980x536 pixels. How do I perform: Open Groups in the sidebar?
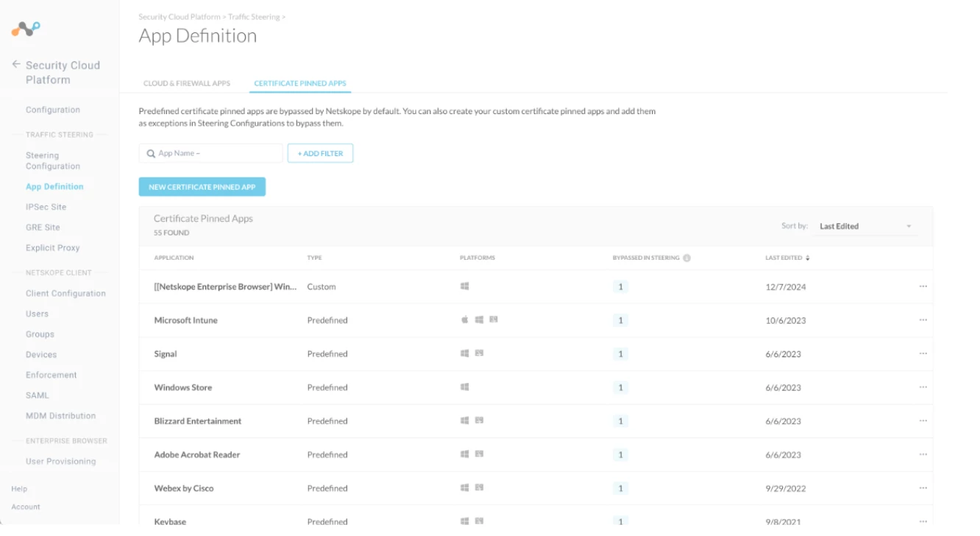[x=40, y=334]
